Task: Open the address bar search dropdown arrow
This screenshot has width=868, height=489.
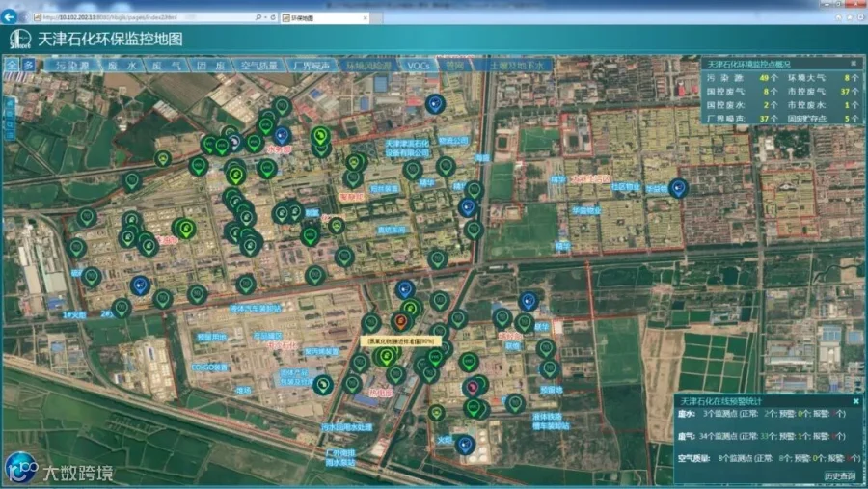Action: click(x=265, y=17)
